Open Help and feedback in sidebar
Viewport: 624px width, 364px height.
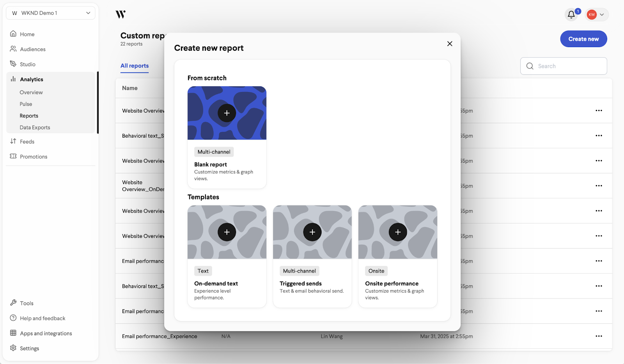(x=43, y=318)
